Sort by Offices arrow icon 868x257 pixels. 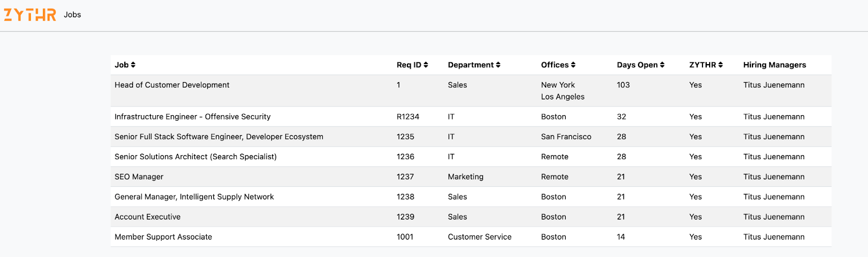pyautogui.click(x=573, y=65)
